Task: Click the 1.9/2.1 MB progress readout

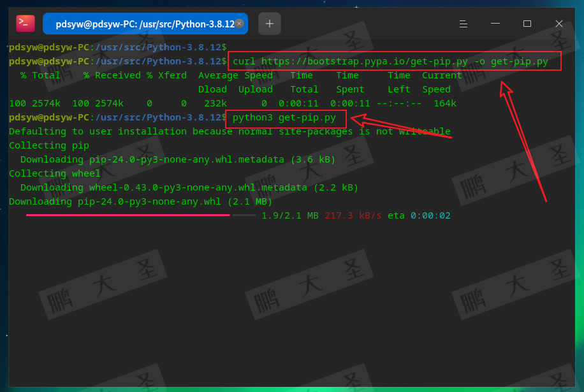Action: 289,215
